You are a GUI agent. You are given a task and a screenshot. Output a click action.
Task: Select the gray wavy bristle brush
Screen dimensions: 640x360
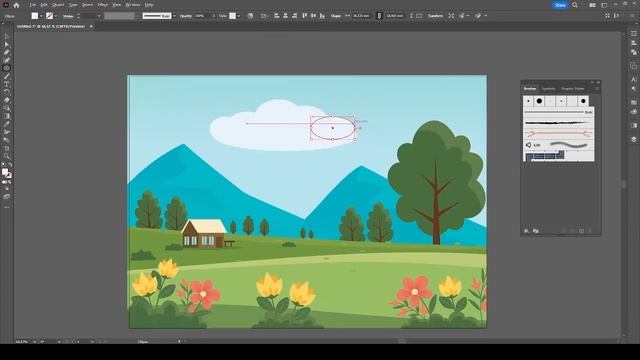[x=558, y=145]
